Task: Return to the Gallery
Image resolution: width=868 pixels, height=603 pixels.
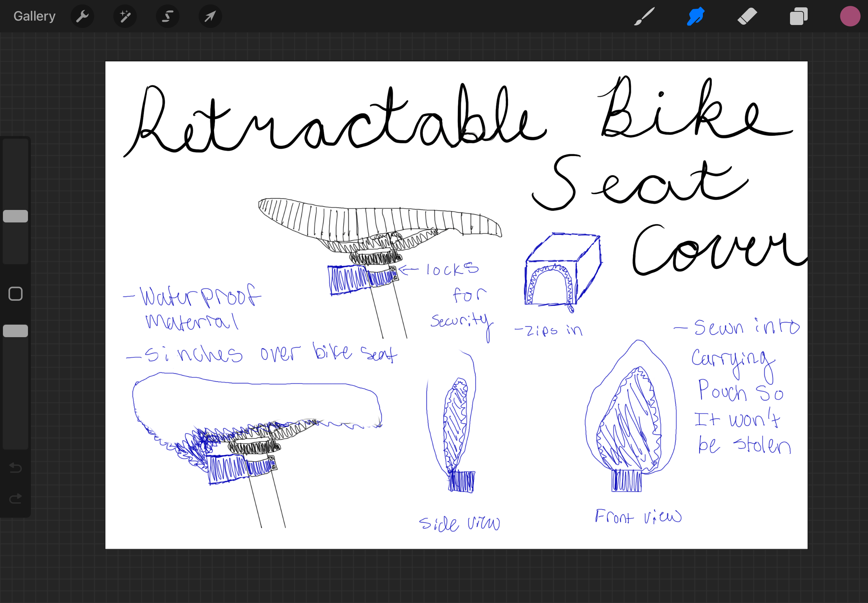Action: [x=34, y=16]
